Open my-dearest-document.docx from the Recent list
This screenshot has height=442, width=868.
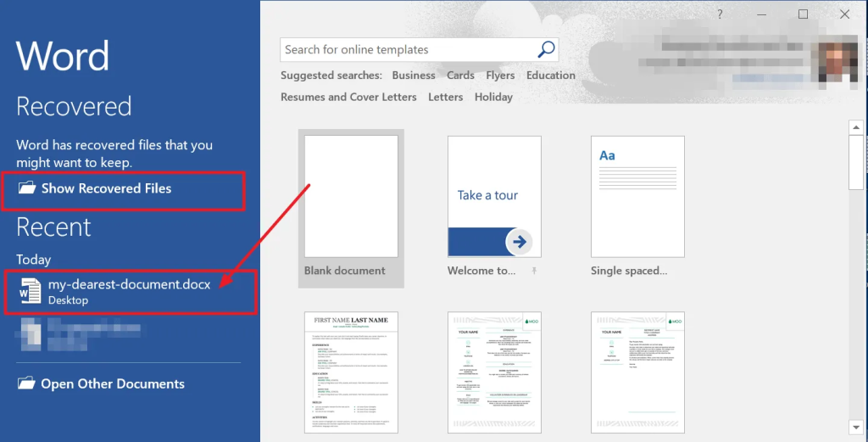tap(131, 292)
